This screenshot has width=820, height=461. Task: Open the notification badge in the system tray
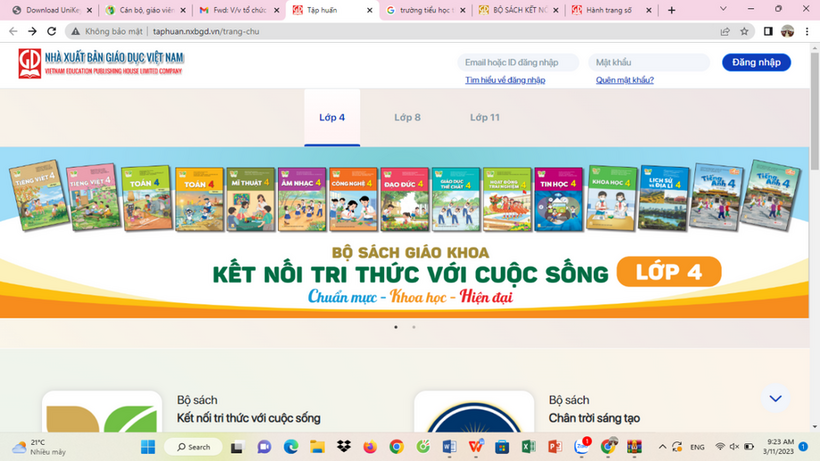(803, 446)
